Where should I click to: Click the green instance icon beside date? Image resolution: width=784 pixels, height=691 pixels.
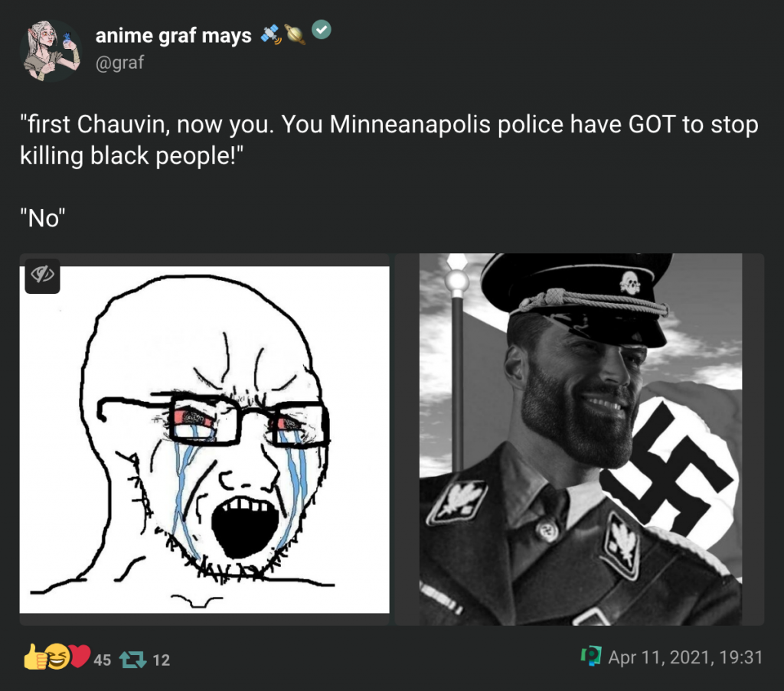click(x=592, y=656)
